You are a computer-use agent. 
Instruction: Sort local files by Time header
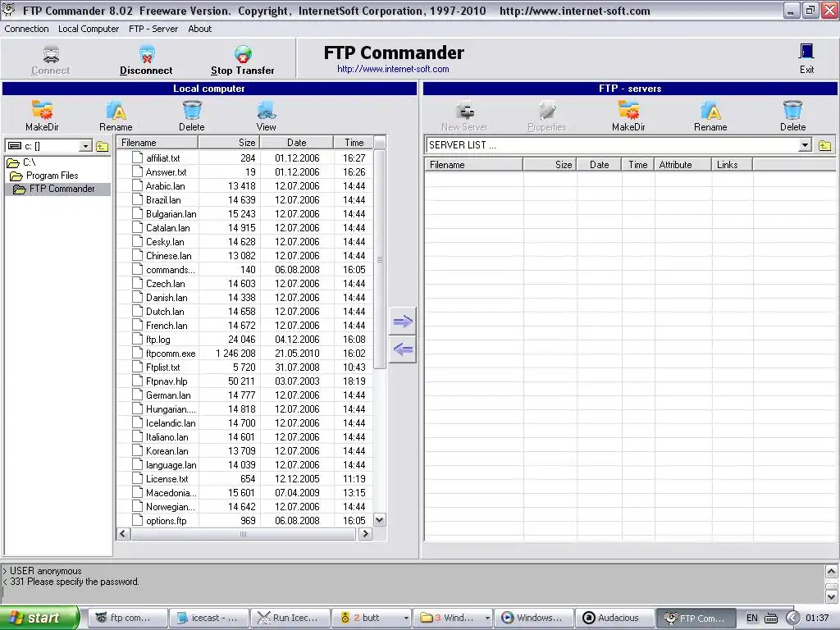pyautogui.click(x=354, y=143)
